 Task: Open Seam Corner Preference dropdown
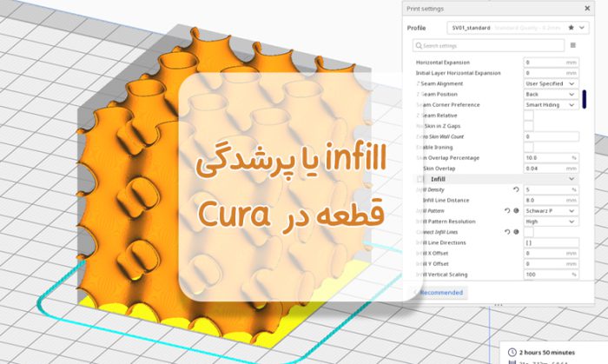[551, 104]
